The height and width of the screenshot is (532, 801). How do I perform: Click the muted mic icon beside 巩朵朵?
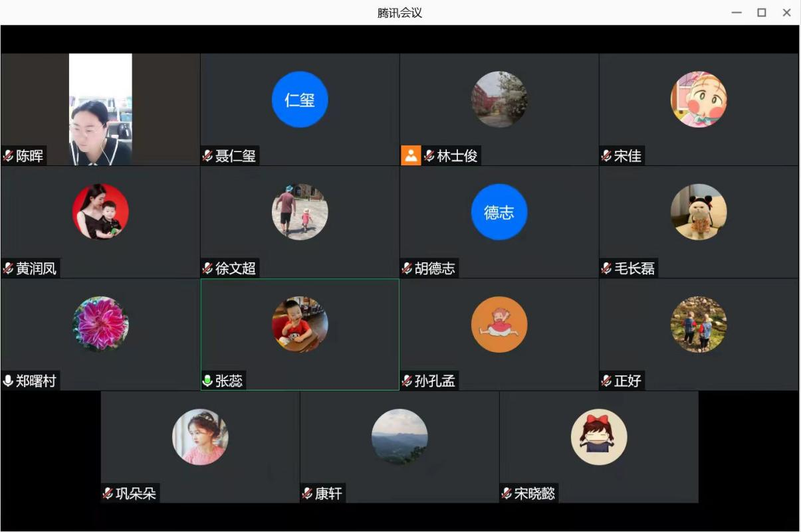108,493
